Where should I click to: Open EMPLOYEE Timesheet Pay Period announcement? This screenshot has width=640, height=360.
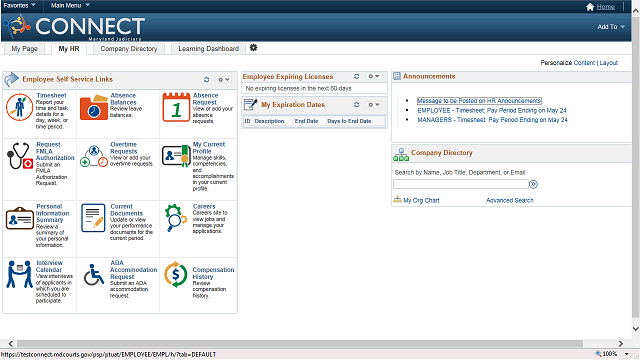492,110
